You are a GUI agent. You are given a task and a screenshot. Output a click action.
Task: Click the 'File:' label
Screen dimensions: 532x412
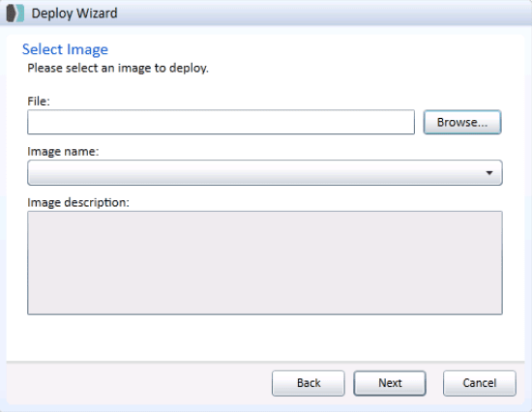point(39,102)
